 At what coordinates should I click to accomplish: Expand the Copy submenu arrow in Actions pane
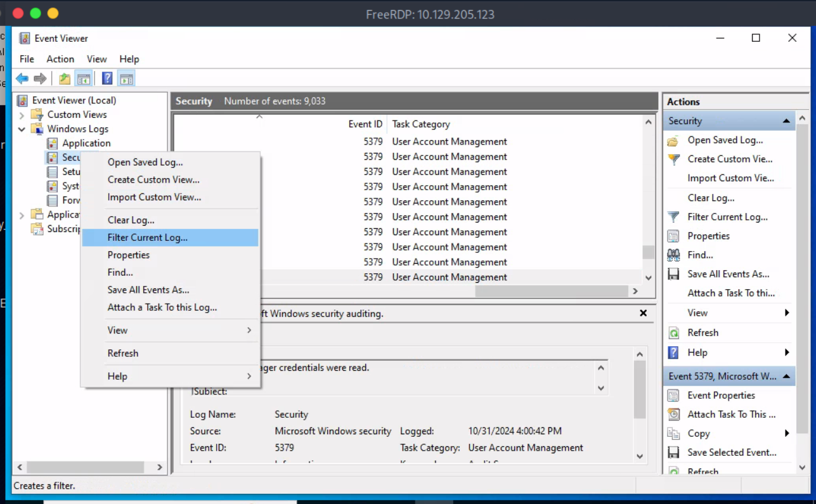(x=787, y=434)
